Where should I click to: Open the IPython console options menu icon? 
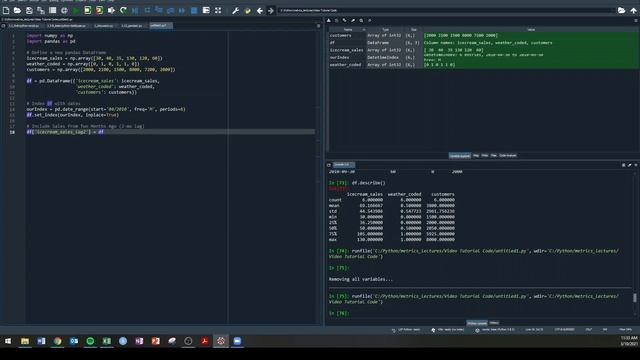(636, 165)
